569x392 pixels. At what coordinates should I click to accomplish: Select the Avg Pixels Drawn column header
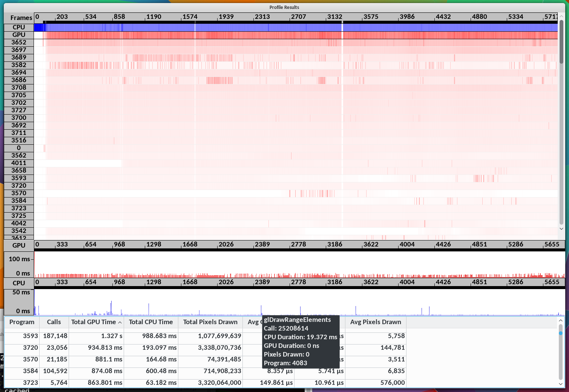(x=375, y=322)
